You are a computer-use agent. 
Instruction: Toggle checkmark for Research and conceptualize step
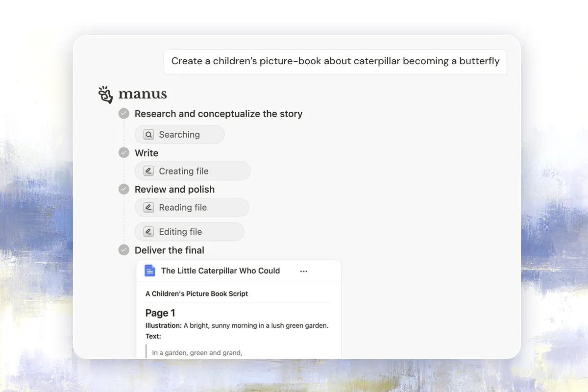point(124,114)
